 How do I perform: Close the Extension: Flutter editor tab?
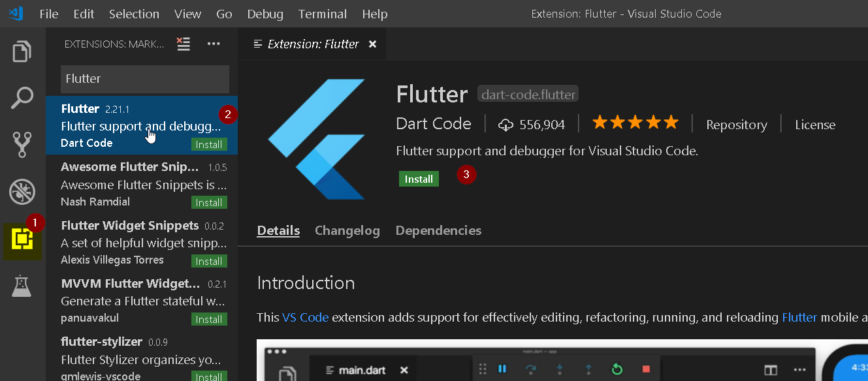372,44
